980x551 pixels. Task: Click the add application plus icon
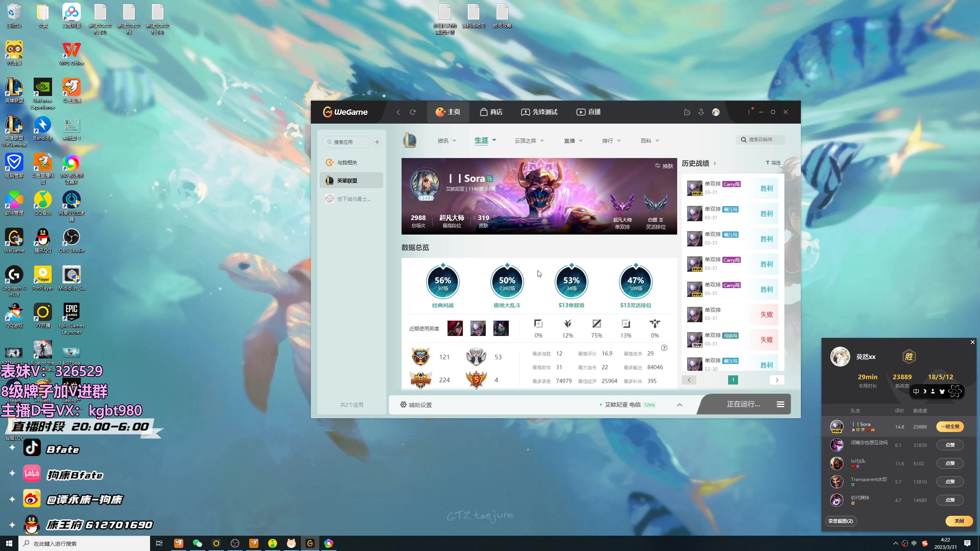pos(377,142)
